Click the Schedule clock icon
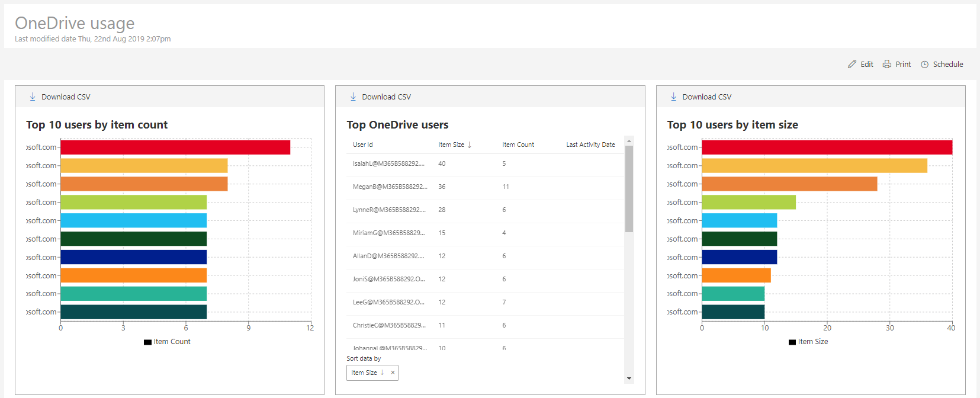The image size is (980, 398). [x=924, y=65]
